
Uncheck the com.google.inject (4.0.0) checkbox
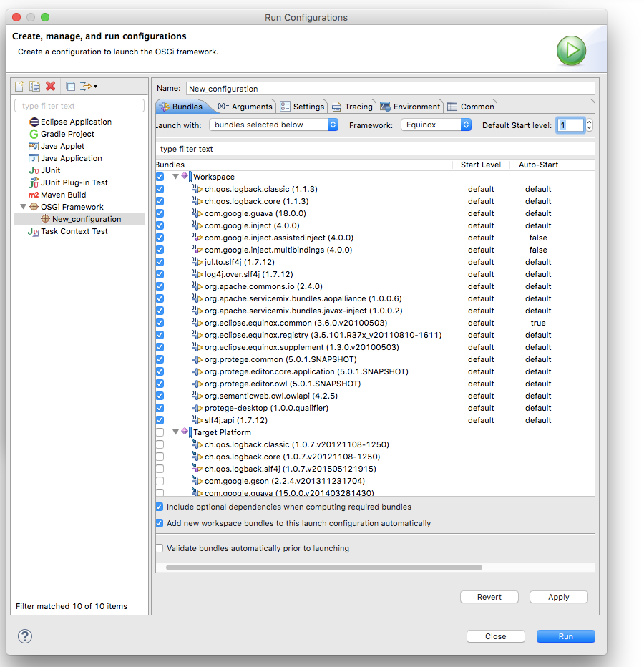[x=160, y=225]
